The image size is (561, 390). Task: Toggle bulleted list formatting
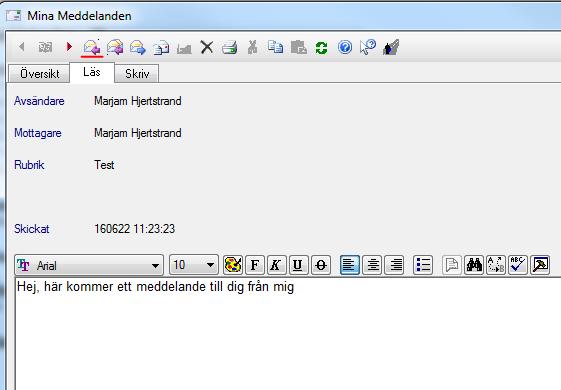[x=423, y=265]
